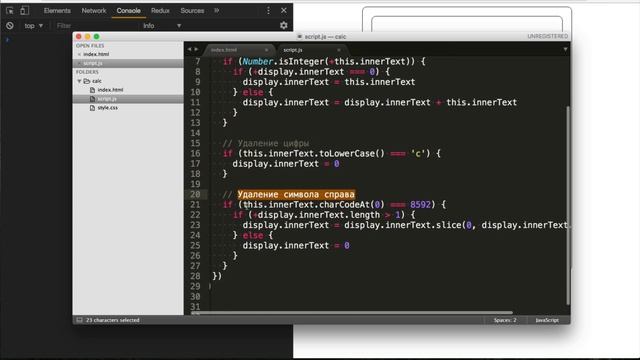Image resolution: width=640 pixels, height=360 pixels.
Task: Click the '// Удаление цифры' comment
Action: coord(266,143)
